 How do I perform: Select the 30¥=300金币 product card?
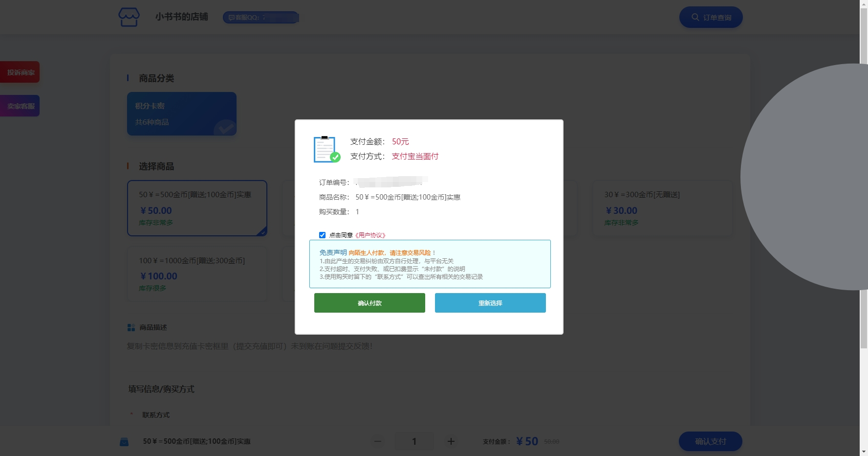click(663, 208)
